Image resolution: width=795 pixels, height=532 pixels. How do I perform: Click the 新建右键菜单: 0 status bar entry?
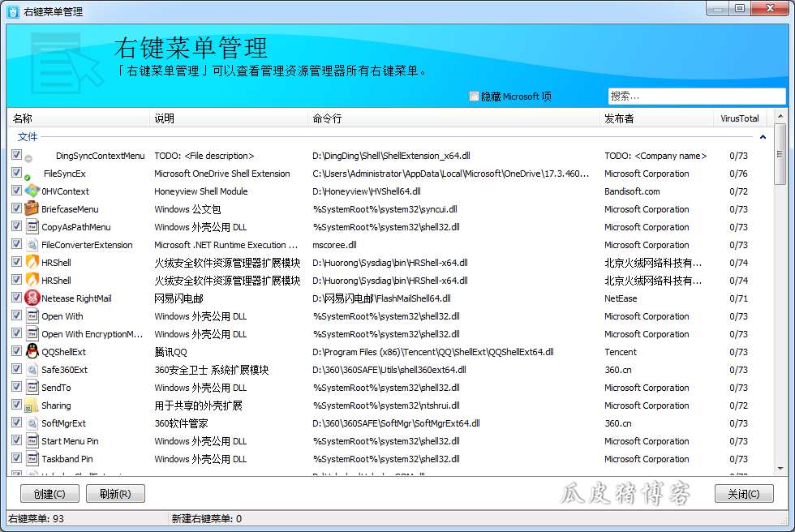(207, 519)
